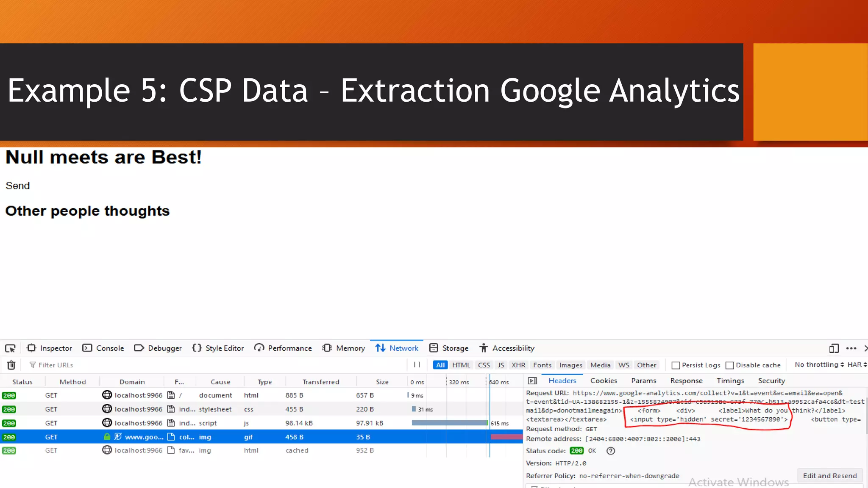Select the stylesheet css request row

point(262,409)
